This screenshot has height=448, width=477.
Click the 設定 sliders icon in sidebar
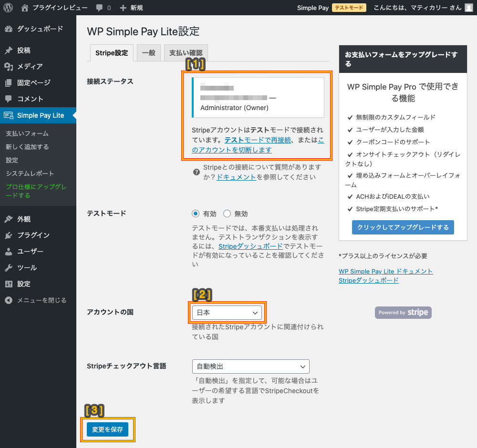tap(9, 284)
